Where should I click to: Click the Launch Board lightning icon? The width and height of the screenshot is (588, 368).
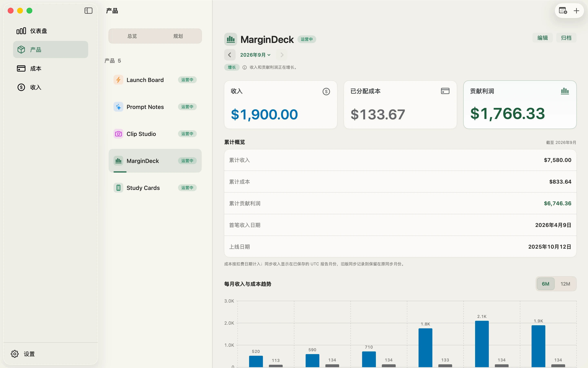118,80
